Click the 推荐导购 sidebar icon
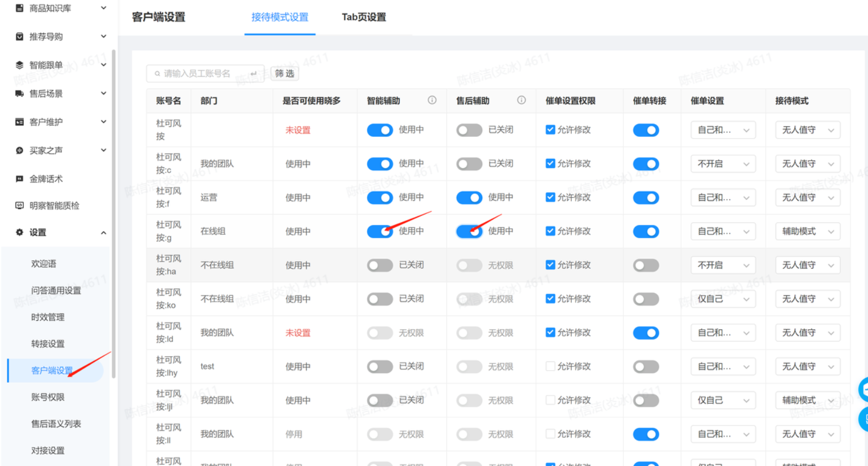 [19, 37]
